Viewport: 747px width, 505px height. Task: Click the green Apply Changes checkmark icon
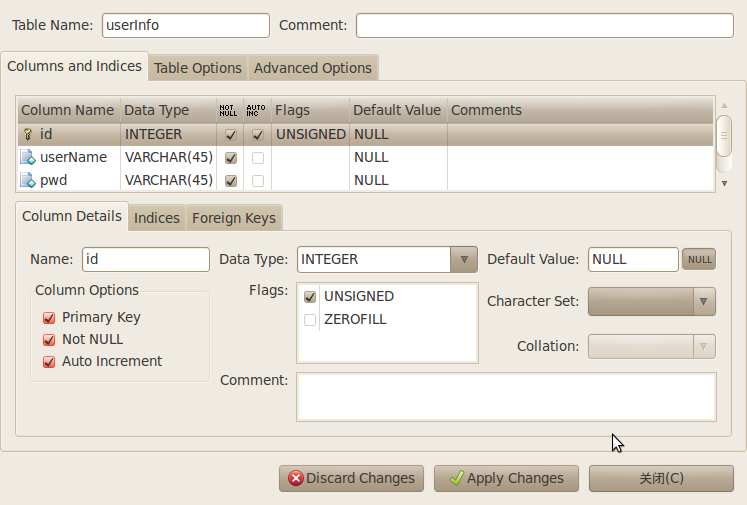(x=456, y=478)
